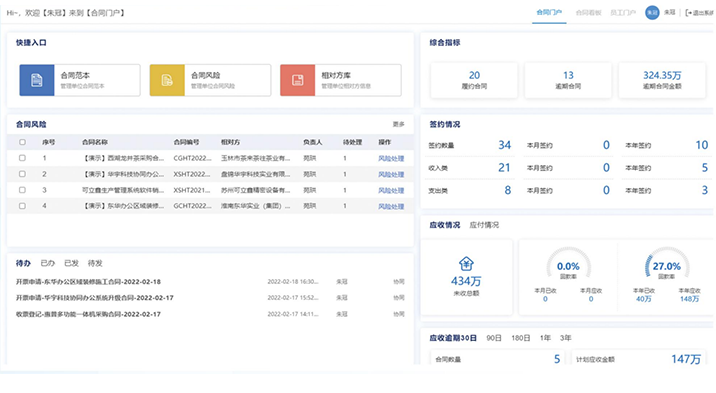Image resolution: width=716 pixels, height=393 pixels.
Task: Open the 合同范本 shortcut card title
Action: 75,75
